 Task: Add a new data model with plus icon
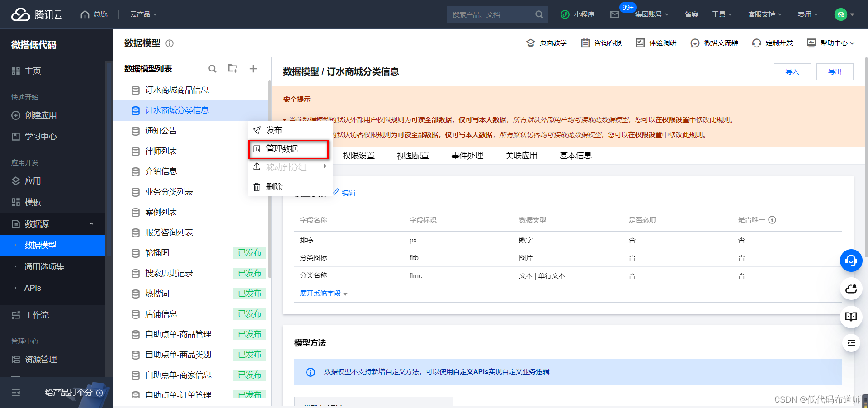(x=253, y=69)
